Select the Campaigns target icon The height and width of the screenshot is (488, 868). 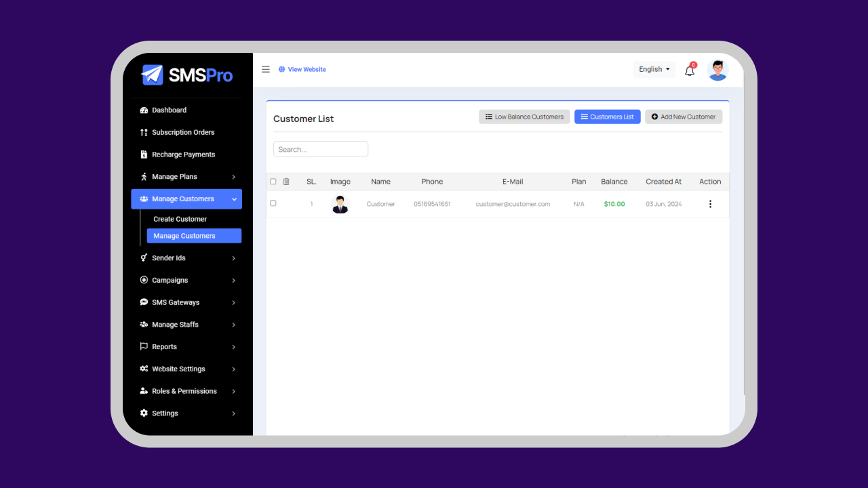pyautogui.click(x=143, y=280)
